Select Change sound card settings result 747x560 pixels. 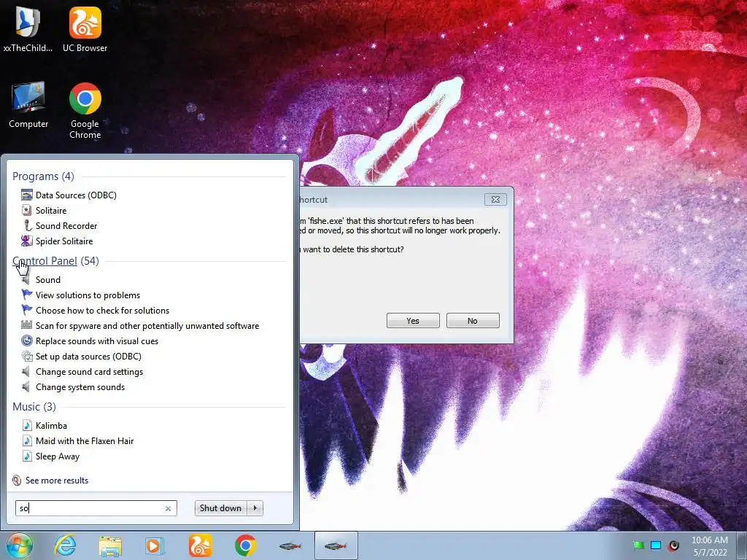point(89,371)
